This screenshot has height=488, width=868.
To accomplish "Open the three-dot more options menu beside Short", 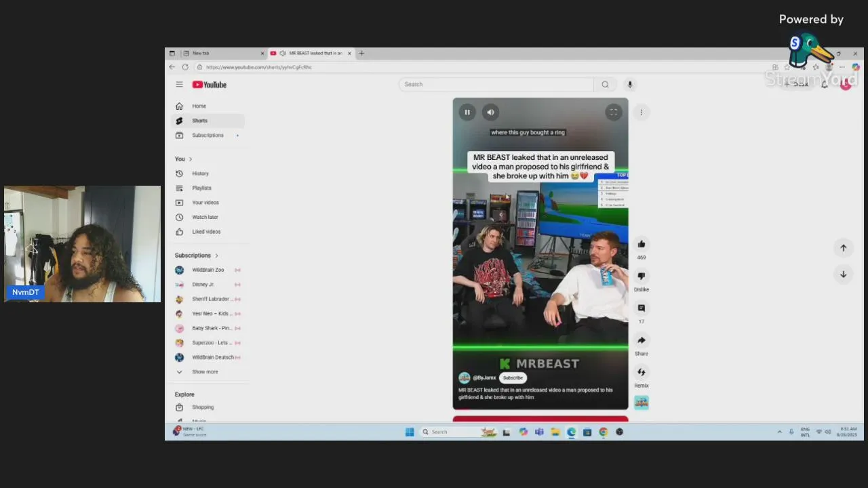I will click(641, 113).
